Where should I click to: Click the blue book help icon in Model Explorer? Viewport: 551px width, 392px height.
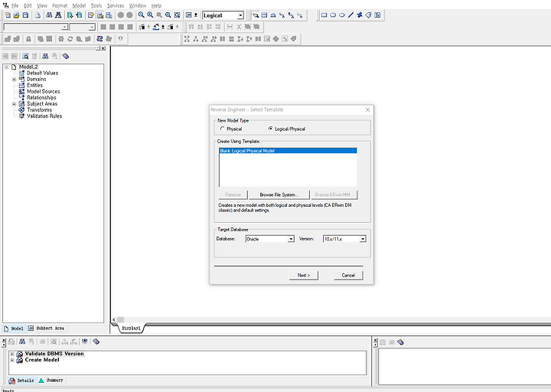click(x=65, y=56)
